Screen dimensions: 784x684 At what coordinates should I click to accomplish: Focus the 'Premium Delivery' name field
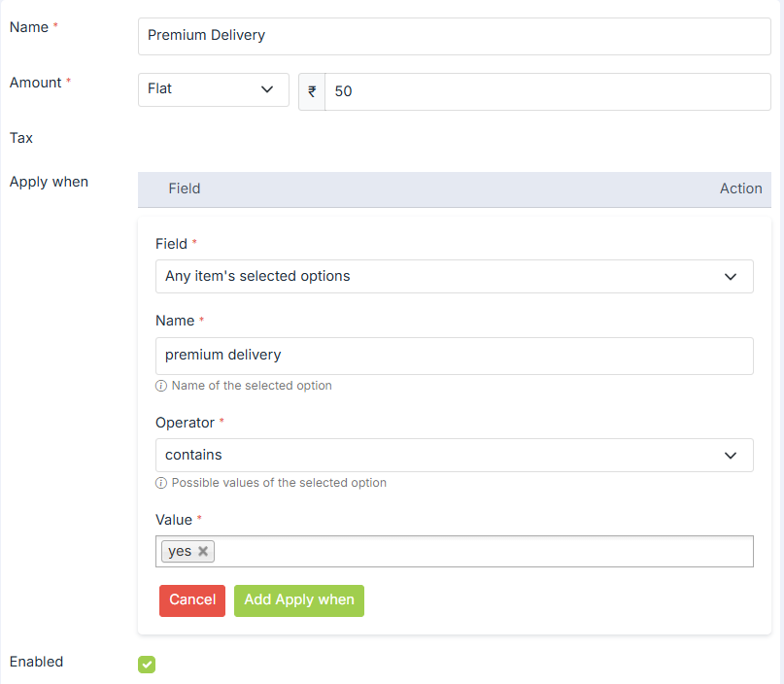454,36
